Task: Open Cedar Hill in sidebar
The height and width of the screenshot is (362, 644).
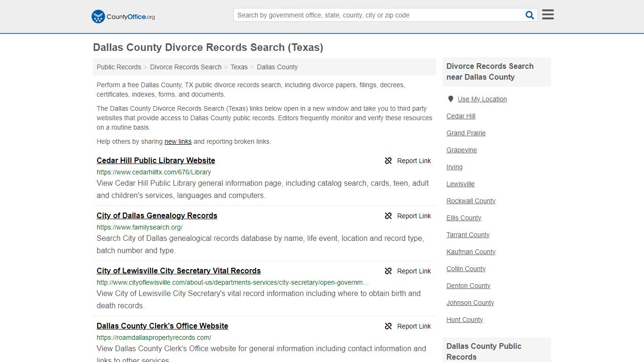Action: pyautogui.click(x=461, y=116)
